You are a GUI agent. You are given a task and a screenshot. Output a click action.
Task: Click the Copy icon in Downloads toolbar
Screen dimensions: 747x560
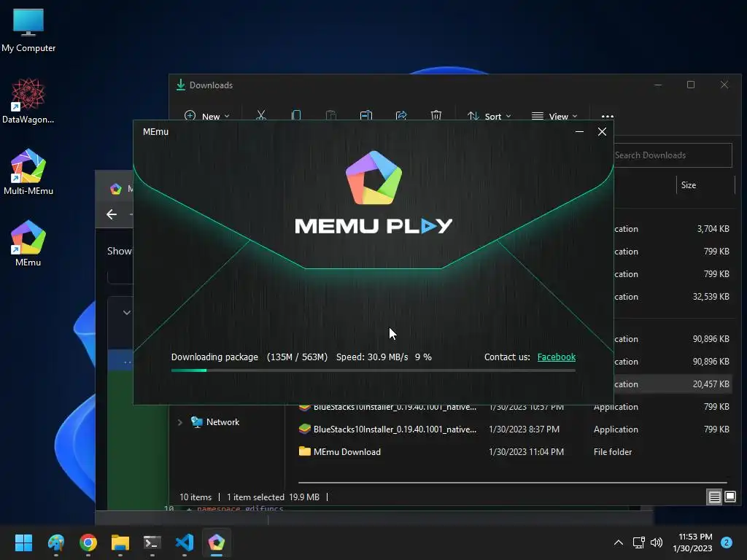click(x=296, y=116)
